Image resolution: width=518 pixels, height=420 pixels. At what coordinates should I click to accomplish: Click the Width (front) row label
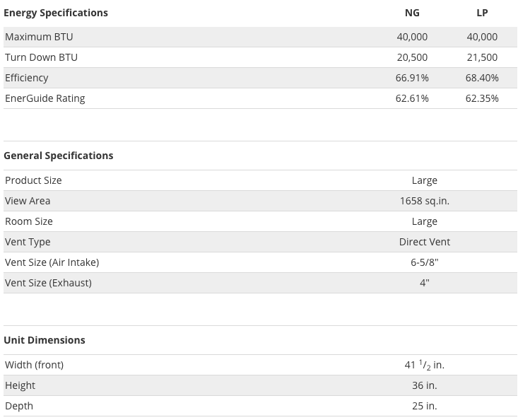click(35, 365)
